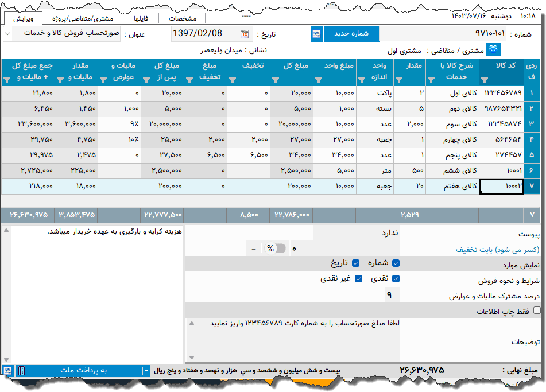Click the درصد مشترک مالیات و عوارض input field
The height and width of the screenshot is (392, 546).
click(x=390, y=295)
